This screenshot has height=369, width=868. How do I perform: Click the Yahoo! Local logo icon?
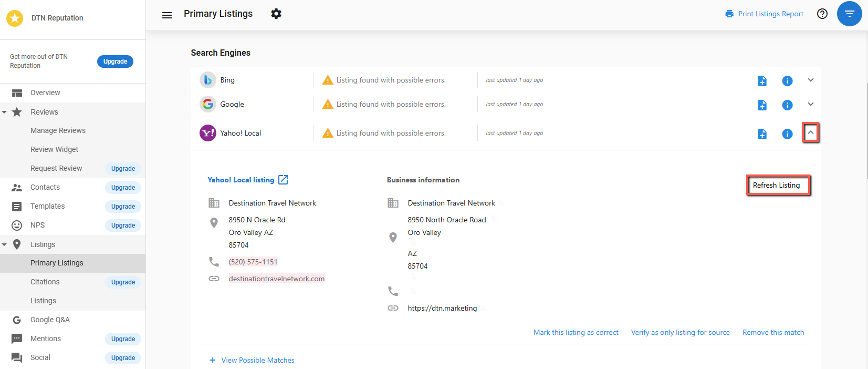[x=208, y=133]
